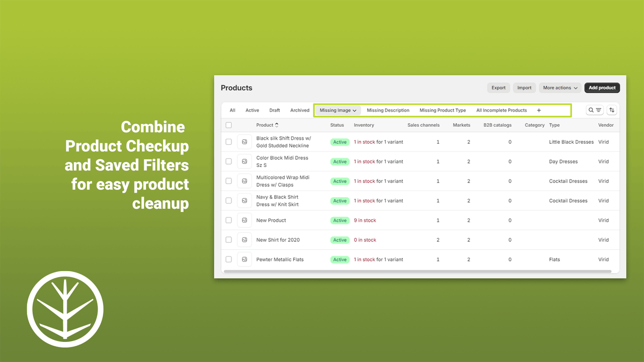Screen dimensions: 644x362
Task: Click the horizontal scrollbar below the product list
Action: click(x=420, y=271)
